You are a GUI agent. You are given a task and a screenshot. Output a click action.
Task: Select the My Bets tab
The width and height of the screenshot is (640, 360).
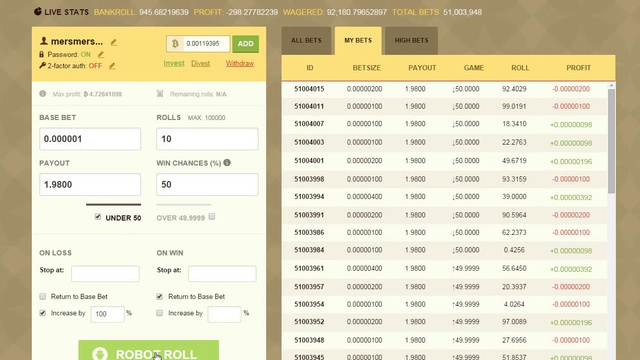[x=358, y=40]
